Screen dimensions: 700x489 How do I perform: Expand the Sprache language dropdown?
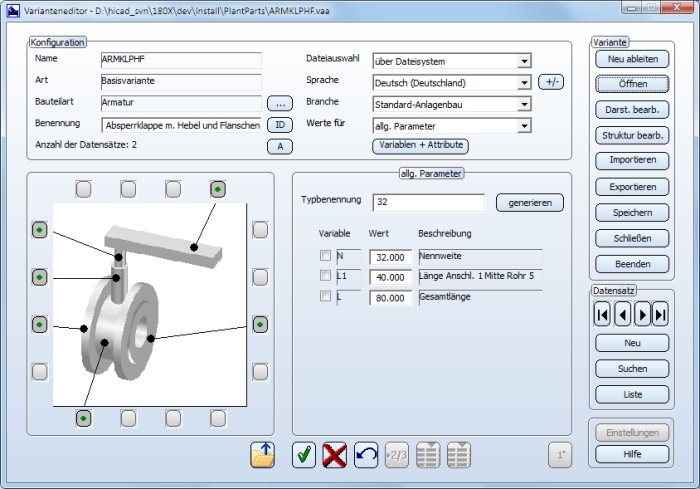click(524, 83)
